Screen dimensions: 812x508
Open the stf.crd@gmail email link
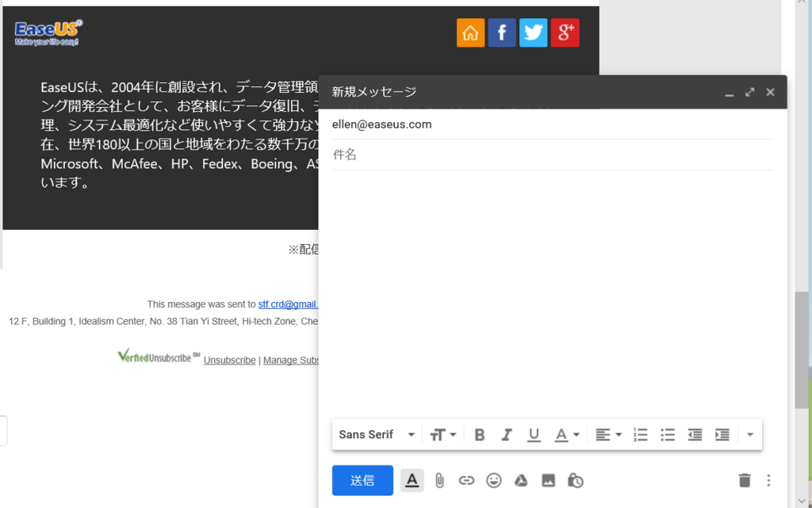tap(288, 304)
